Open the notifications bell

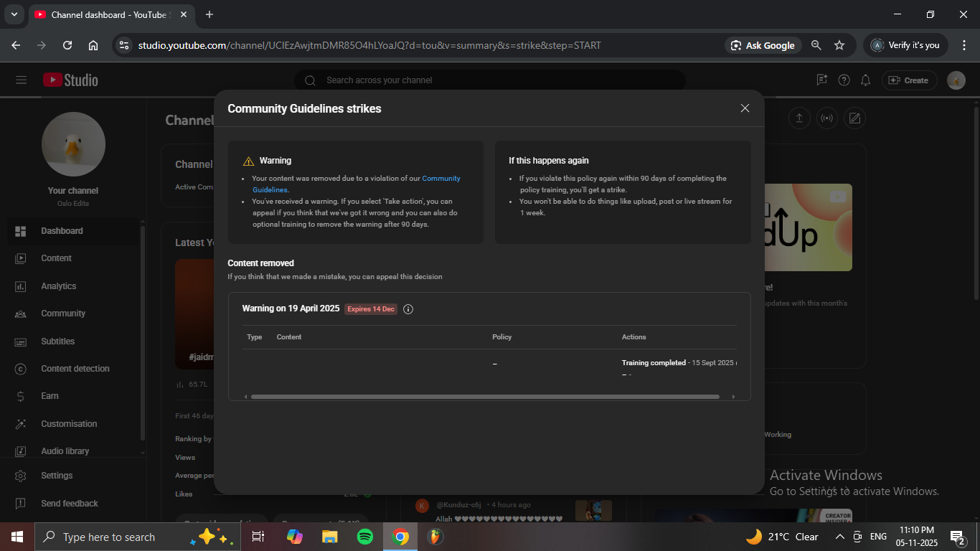click(866, 80)
